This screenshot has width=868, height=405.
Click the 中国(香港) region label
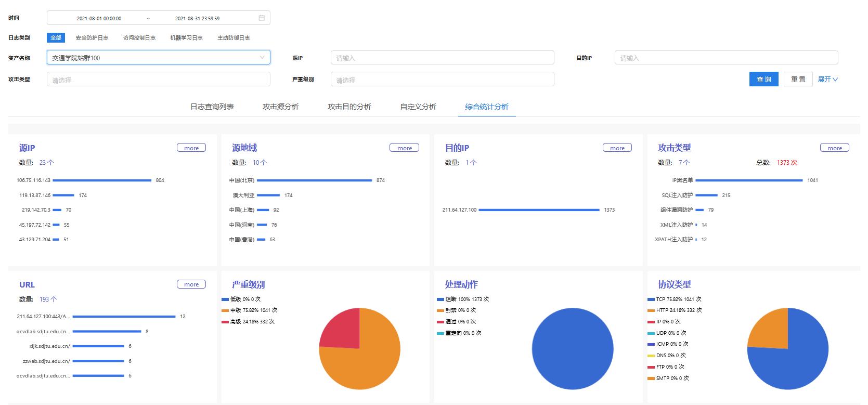click(242, 240)
